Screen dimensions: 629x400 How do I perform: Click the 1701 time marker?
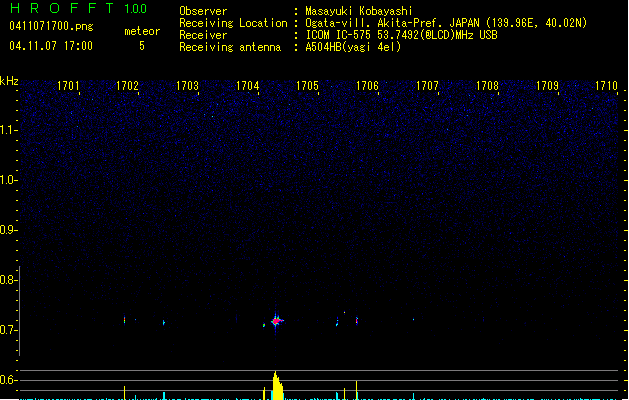tap(68, 86)
